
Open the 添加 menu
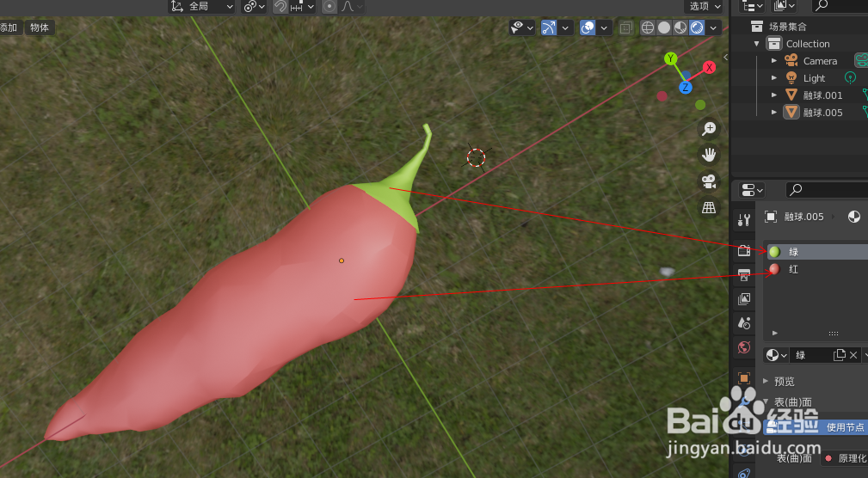click(x=9, y=28)
